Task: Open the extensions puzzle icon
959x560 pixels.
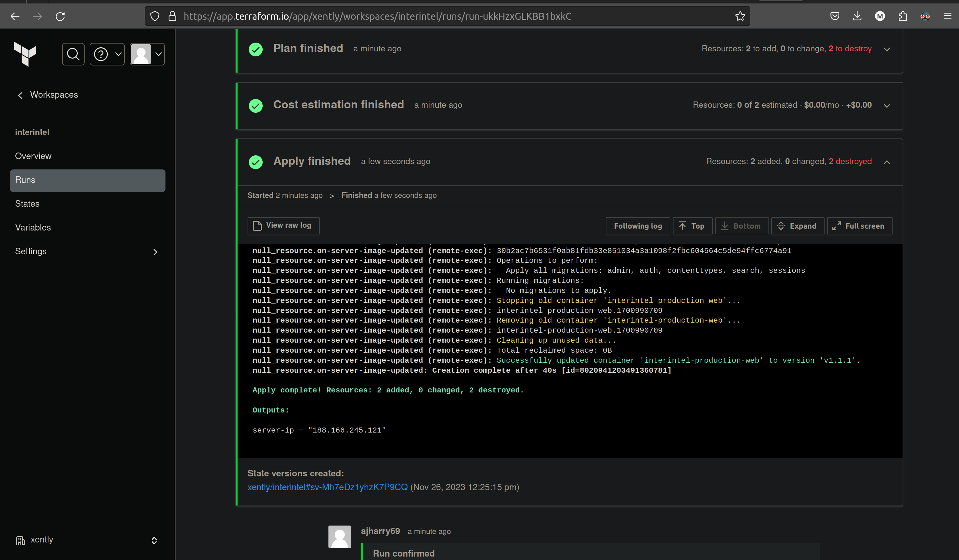Action: click(903, 16)
